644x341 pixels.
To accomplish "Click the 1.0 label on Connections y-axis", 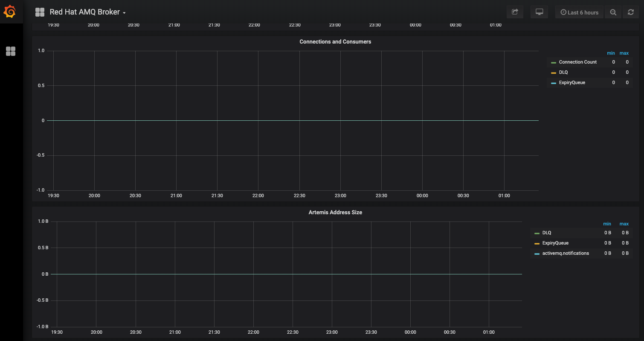I will point(41,50).
